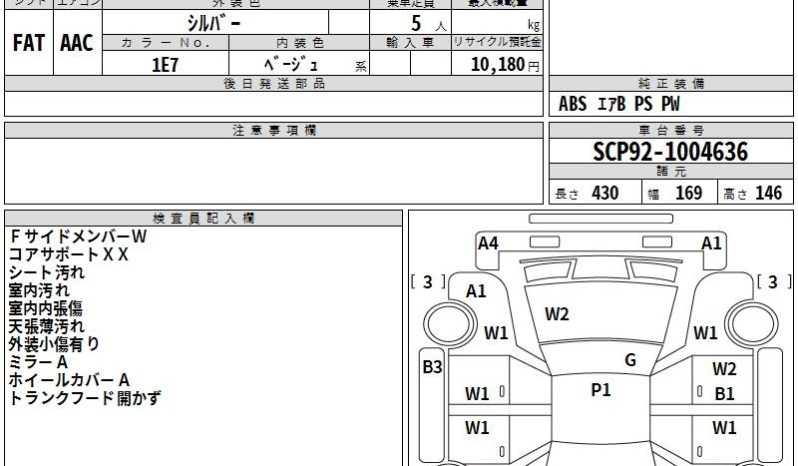
Task: Click the A4 mark on front bumper
Action: click(x=488, y=242)
